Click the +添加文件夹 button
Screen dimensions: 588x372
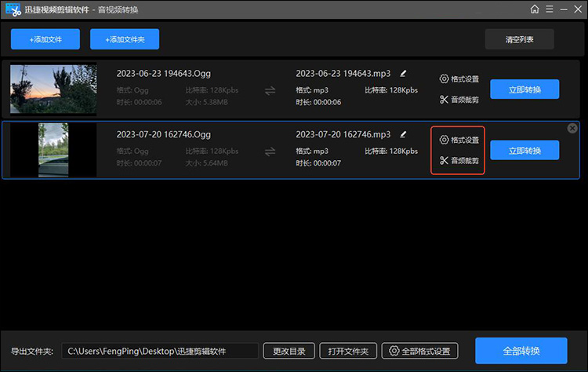point(125,39)
